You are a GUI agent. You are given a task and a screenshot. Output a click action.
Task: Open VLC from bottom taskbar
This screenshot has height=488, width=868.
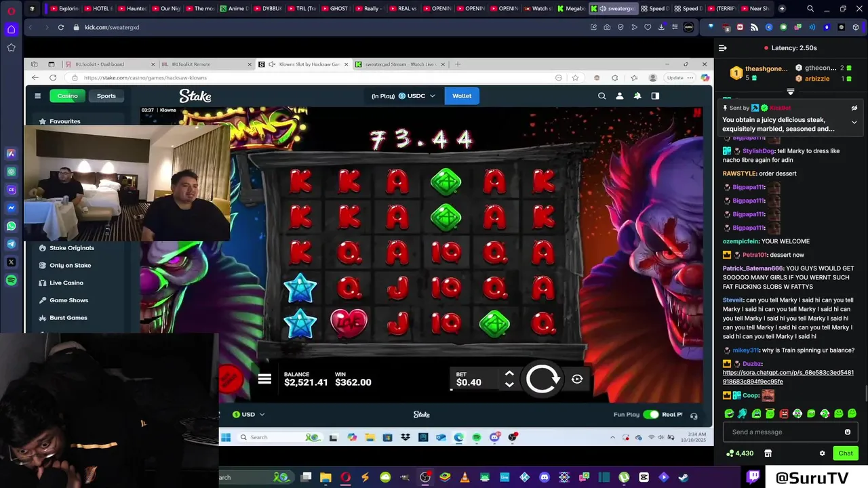click(x=465, y=477)
